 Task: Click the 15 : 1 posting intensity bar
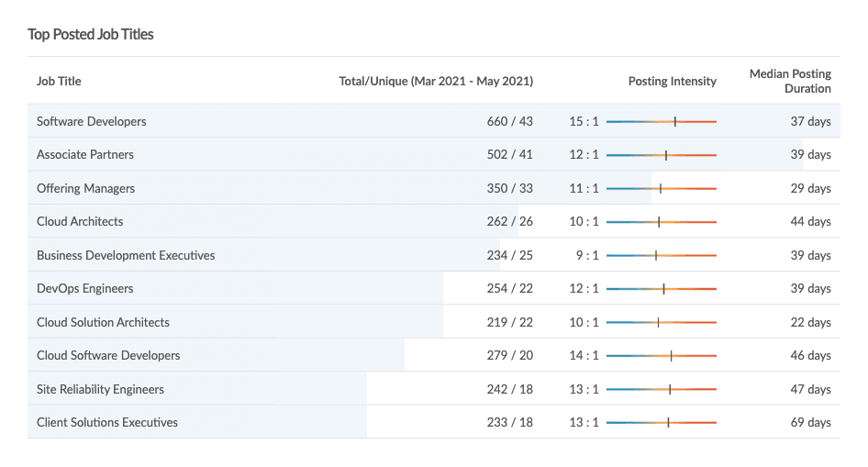click(661, 121)
